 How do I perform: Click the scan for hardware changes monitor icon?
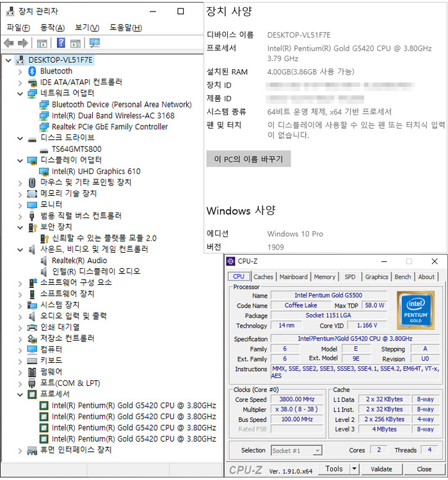coord(94,43)
